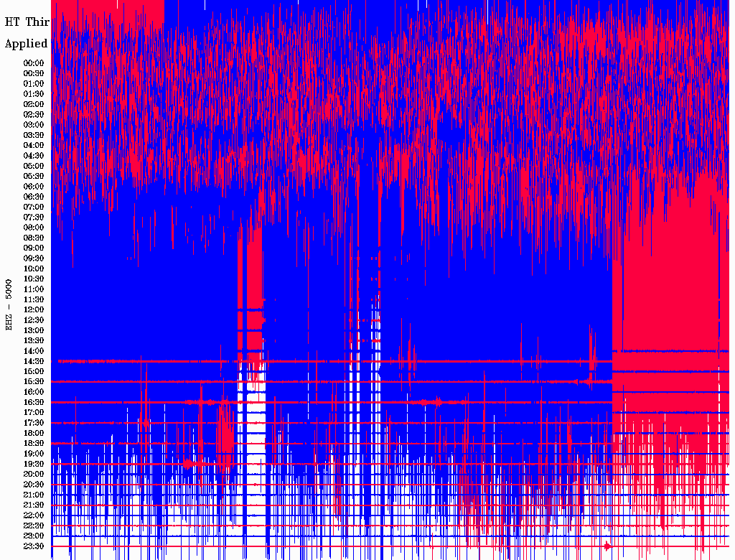Choose the 11:30 time label

[34, 299]
